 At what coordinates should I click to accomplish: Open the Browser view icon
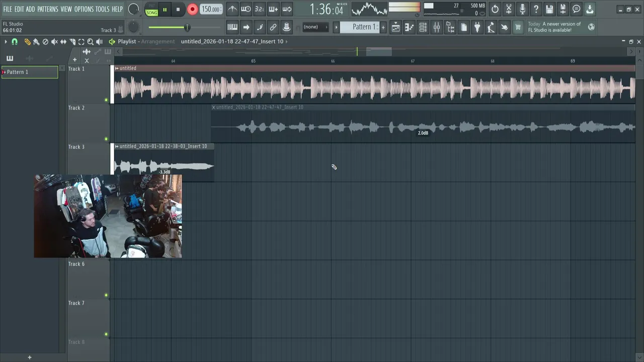(x=450, y=27)
